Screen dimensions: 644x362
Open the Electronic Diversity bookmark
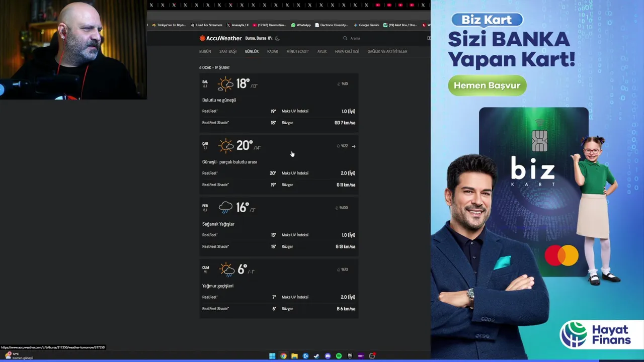pyautogui.click(x=332, y=25)
